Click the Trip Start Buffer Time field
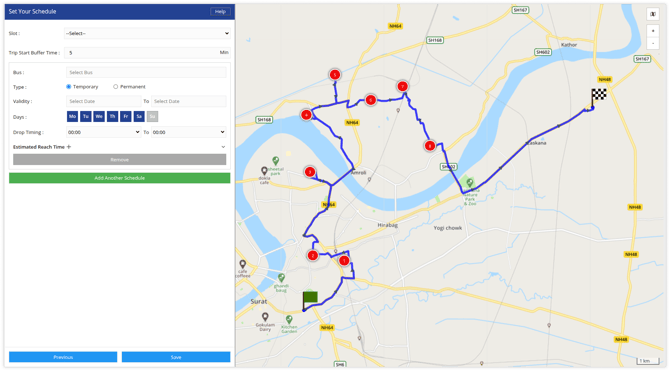 (147, 53)
